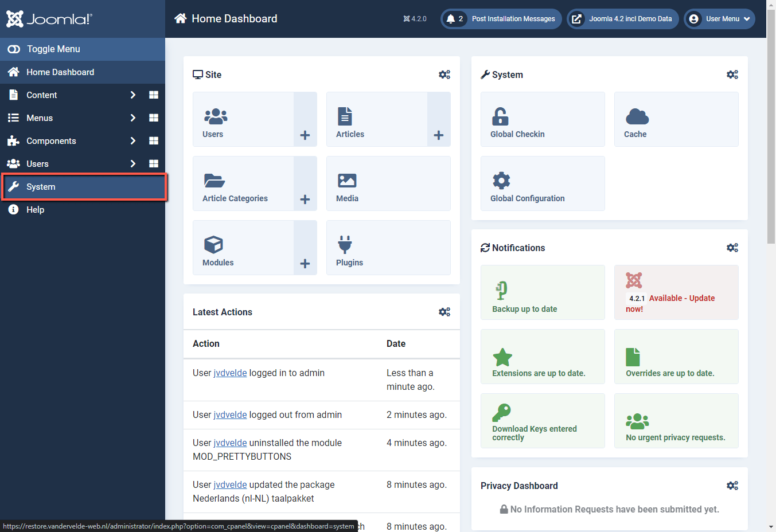Open the User Menu dropdown
This screenshot has height=532, width=776.
click(719, 18)
